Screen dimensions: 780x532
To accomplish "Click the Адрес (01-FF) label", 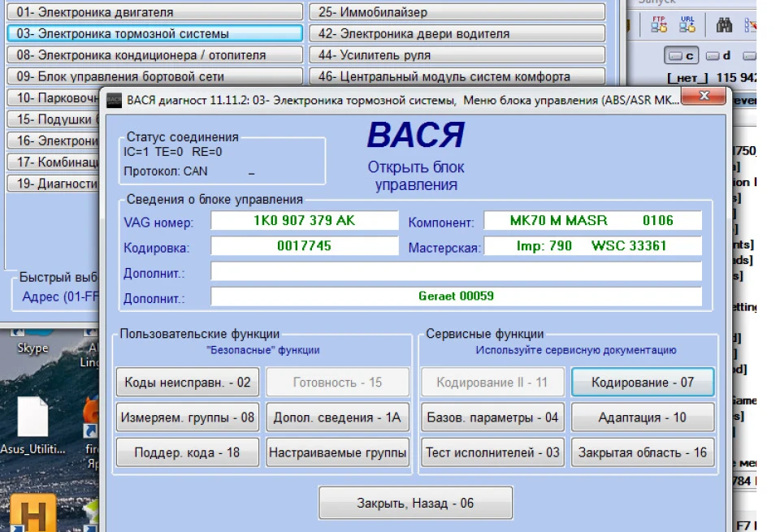I will coord(60,296).
